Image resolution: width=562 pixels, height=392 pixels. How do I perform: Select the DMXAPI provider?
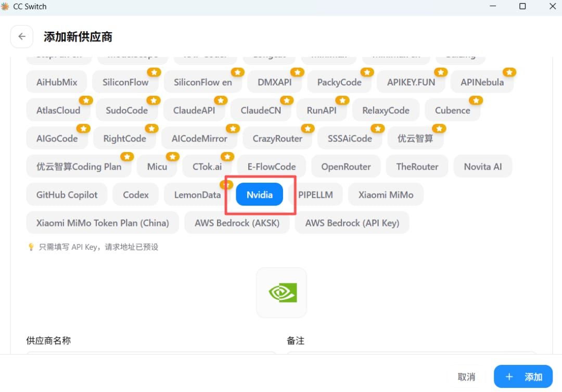[x=275, y=82]
